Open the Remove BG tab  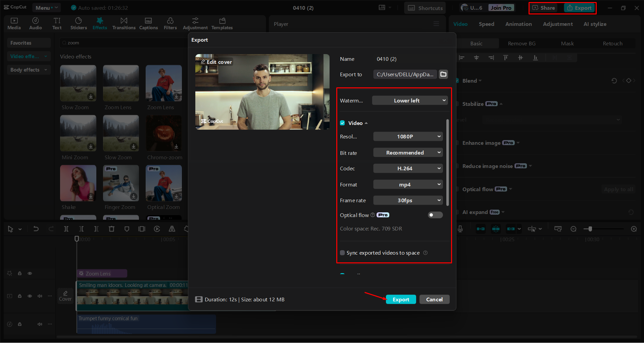[522, 43]
